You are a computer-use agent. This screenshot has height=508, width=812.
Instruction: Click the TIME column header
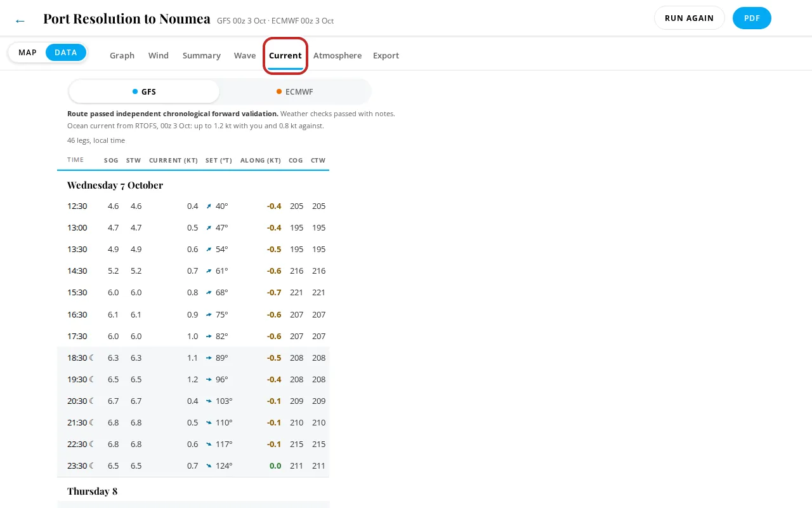[x=75, y=160]
